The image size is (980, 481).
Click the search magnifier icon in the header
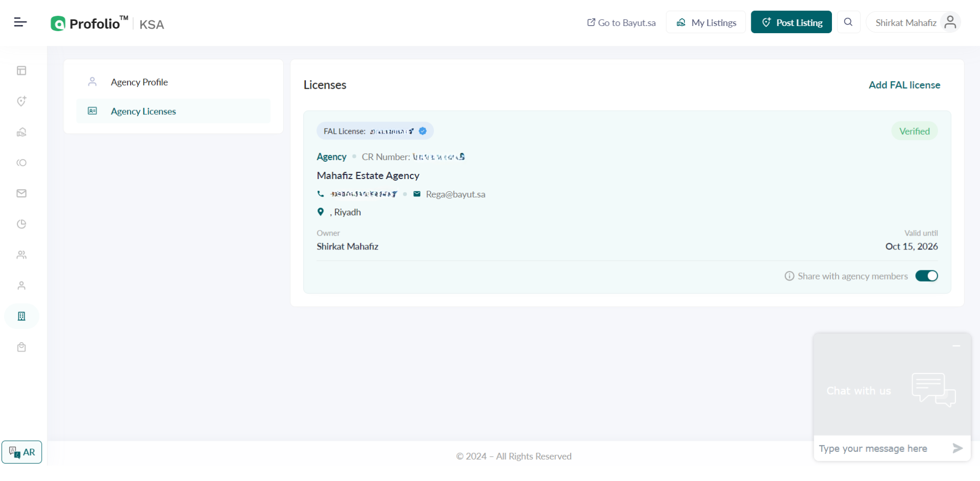(x=848, y=22)
